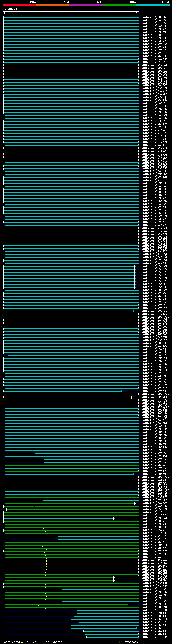Select hit label UniRef100_A5Y2Z1
Image resolution: width=172 pixels, height=644 pixels.
point(154,266)
